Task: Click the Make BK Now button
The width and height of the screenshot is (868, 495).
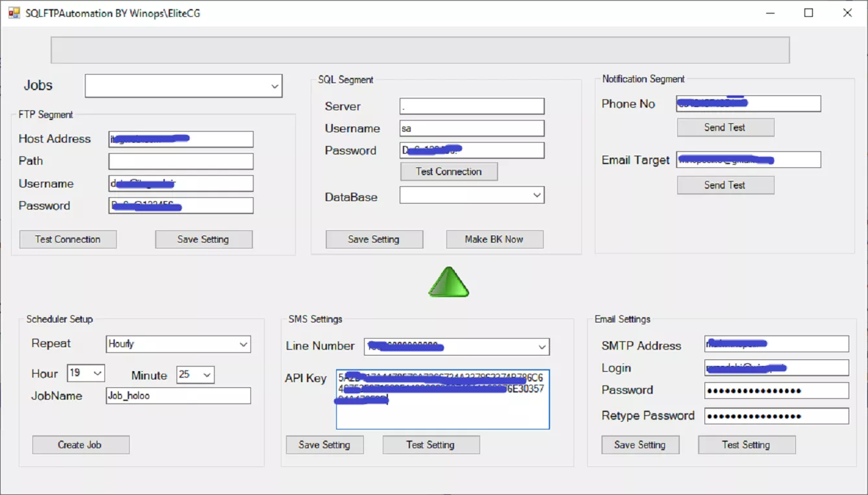Action: [x=494, y=239]
